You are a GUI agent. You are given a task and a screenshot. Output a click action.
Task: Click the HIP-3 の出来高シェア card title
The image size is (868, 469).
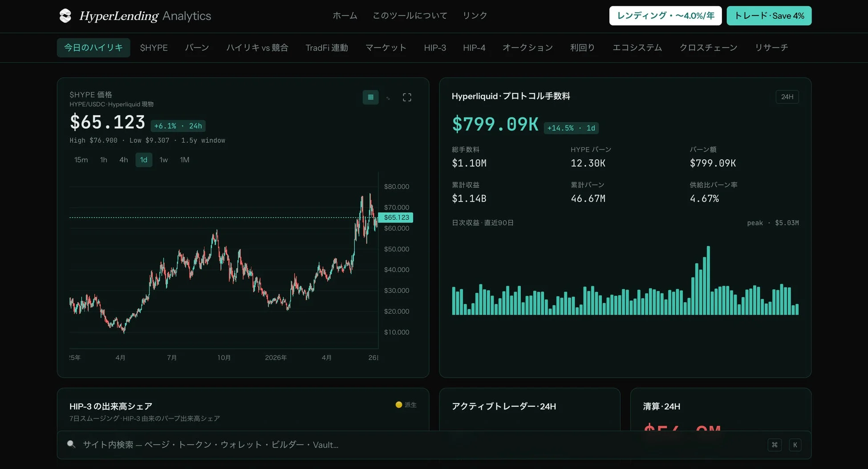tap(111, 406)
